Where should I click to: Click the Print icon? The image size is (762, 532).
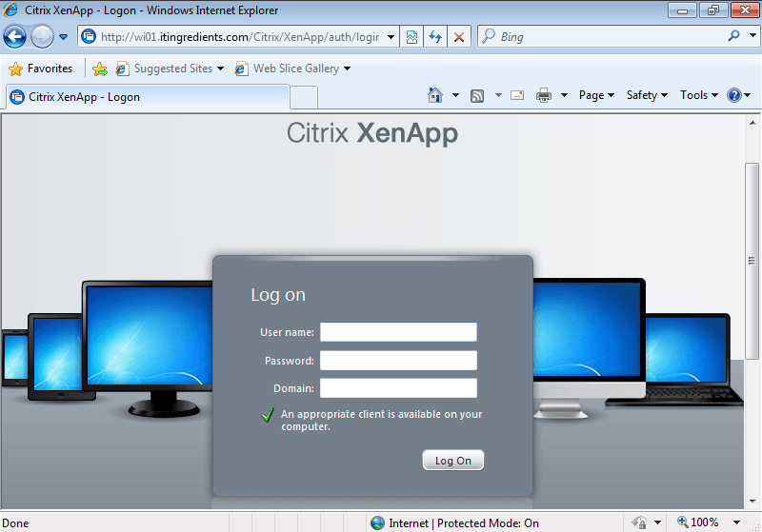click(x=543, y=95)
